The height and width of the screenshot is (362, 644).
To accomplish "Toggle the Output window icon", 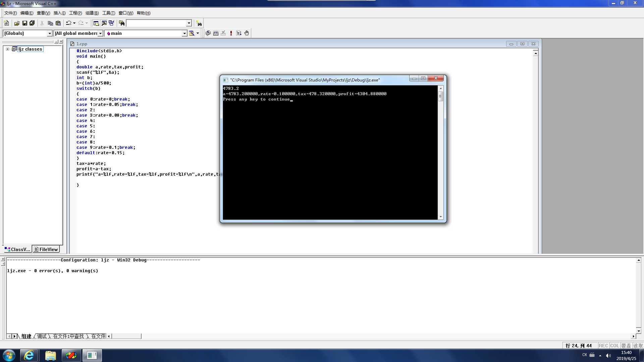I will coord(104,23).
